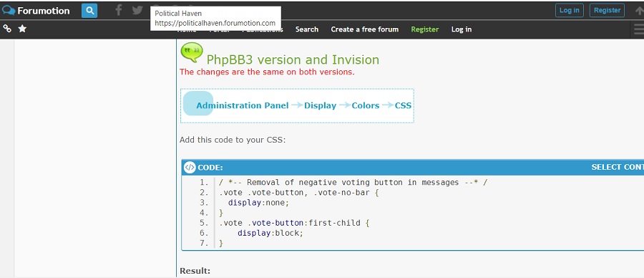
Task: Click code line 'display:none;'
Action: pos(259,203)
